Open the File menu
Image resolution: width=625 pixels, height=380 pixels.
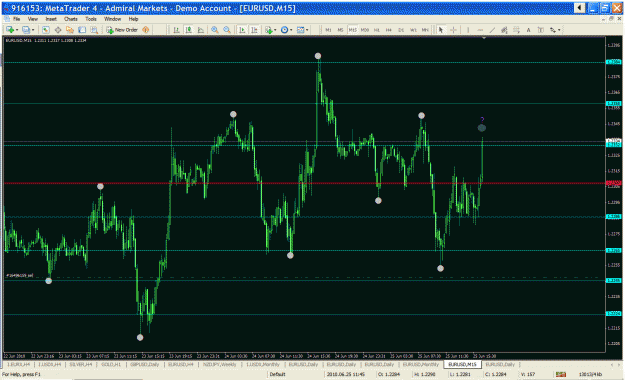(x=16, y=19)
